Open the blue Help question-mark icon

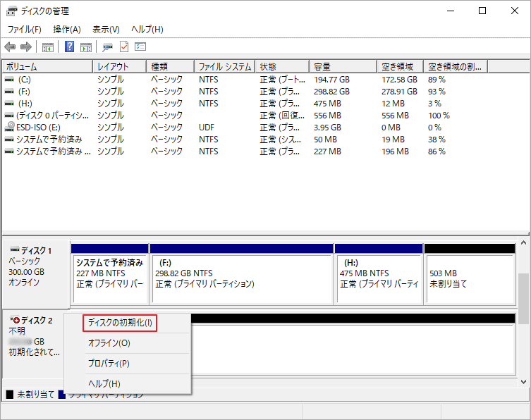[x=69, y=47]
